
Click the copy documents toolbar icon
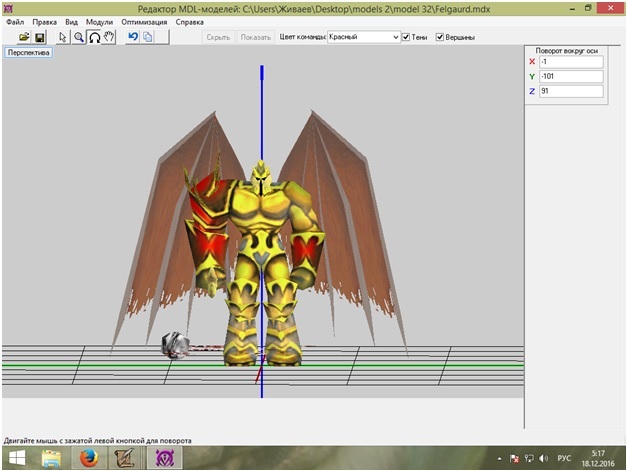click(x=147, y=37)
